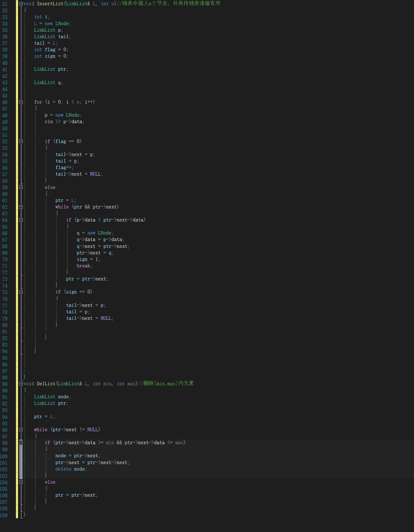
Task: Click 'ptr = L;' on line 61
Action: [x=66, y=200]
